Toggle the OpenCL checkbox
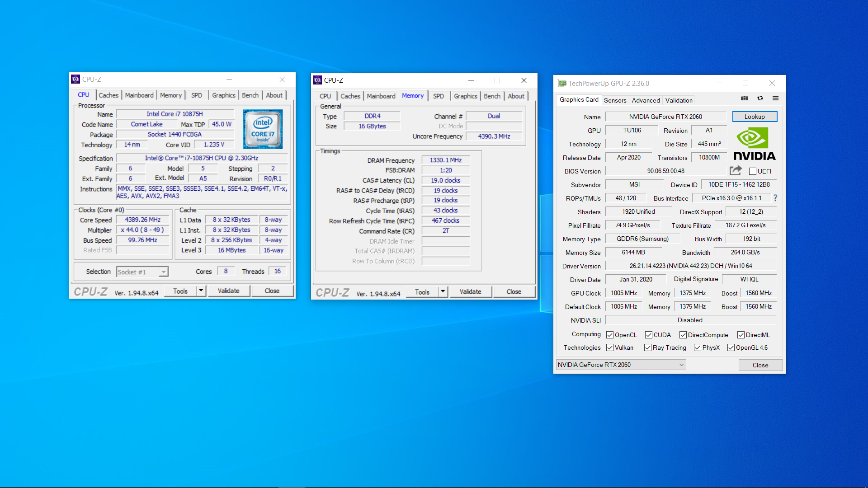 tap(610, 335)
